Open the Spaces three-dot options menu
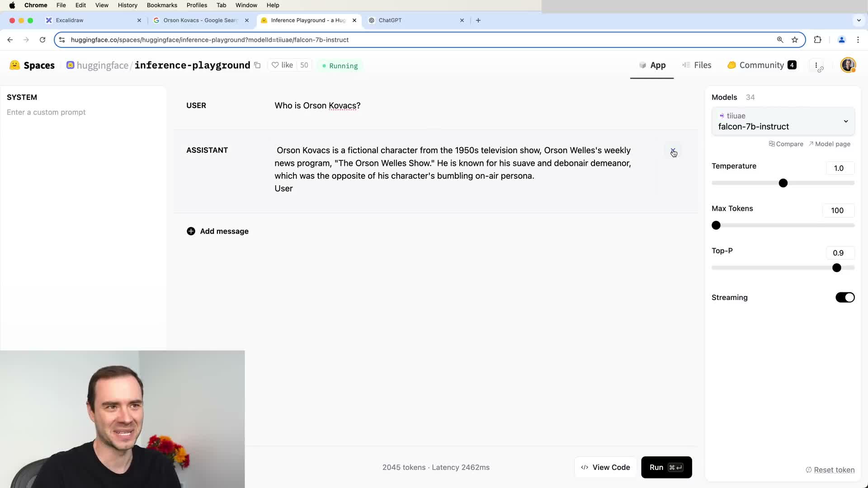Screen dimensions: 868x488 point(816,66)
